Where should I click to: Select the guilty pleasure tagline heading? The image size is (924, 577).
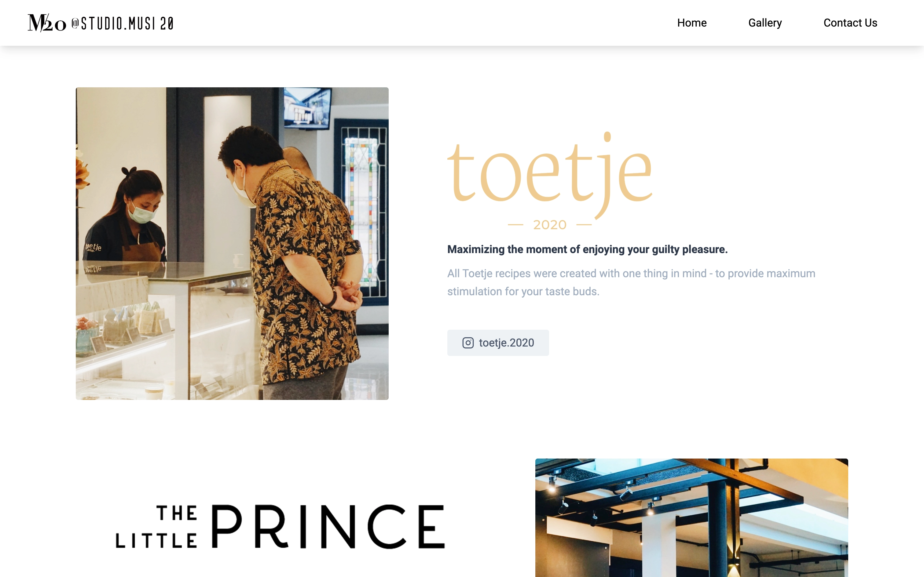point(587,249)
